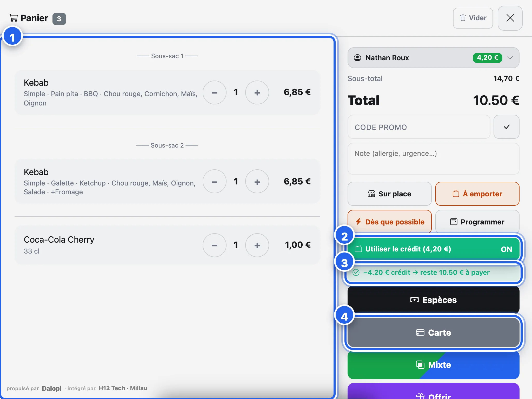Click the H12 Tech · Millau footer link
Viewport: 532px width, 399px height.
[123, 388]
